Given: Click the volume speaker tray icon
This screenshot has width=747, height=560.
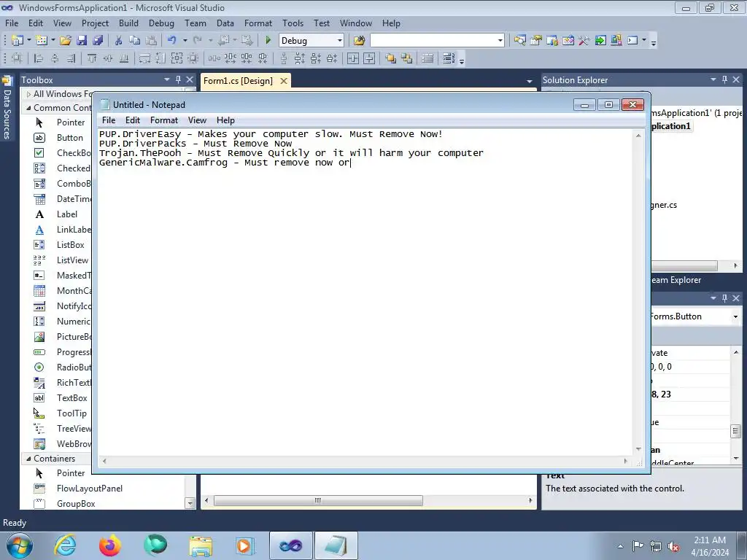Looking at the screenshot, I should 673,546.
